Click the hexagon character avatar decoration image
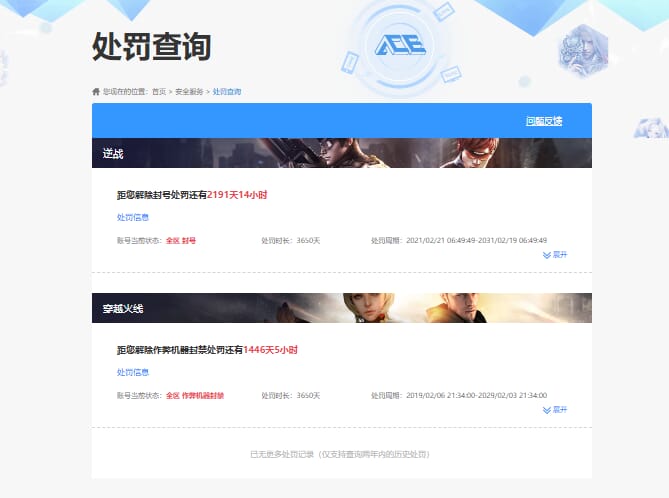 click(x=583, y=51)
